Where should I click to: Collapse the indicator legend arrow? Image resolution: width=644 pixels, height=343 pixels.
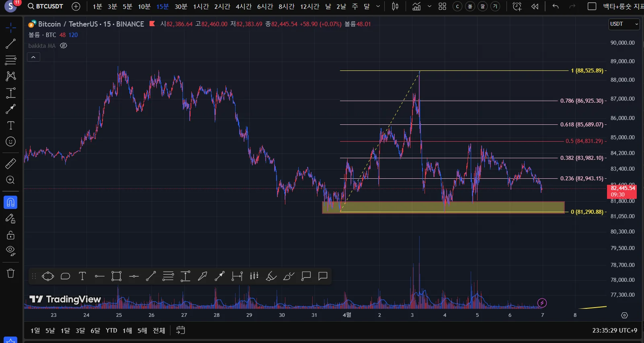(33, 57)
